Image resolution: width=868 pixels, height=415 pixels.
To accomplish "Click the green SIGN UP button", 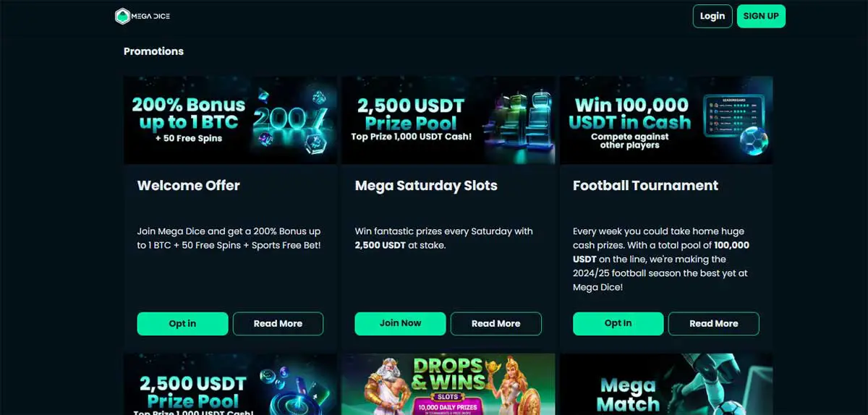I will tap(761, 16).
